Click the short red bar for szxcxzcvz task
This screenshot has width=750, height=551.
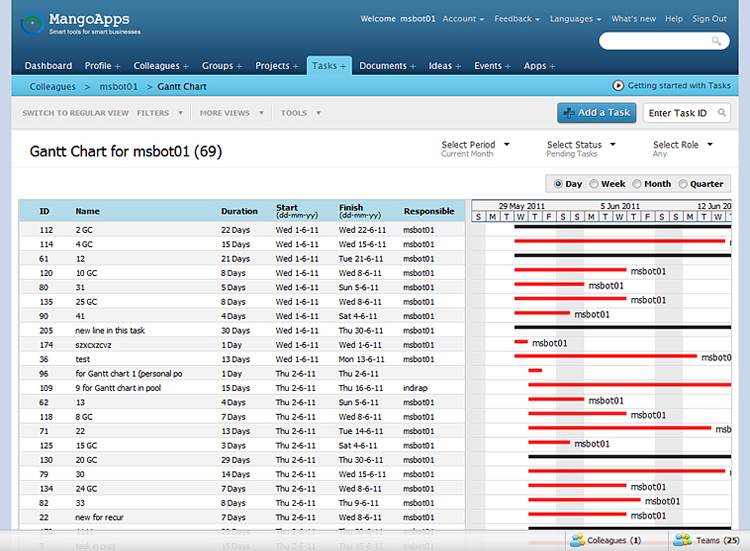coord(521,342)
